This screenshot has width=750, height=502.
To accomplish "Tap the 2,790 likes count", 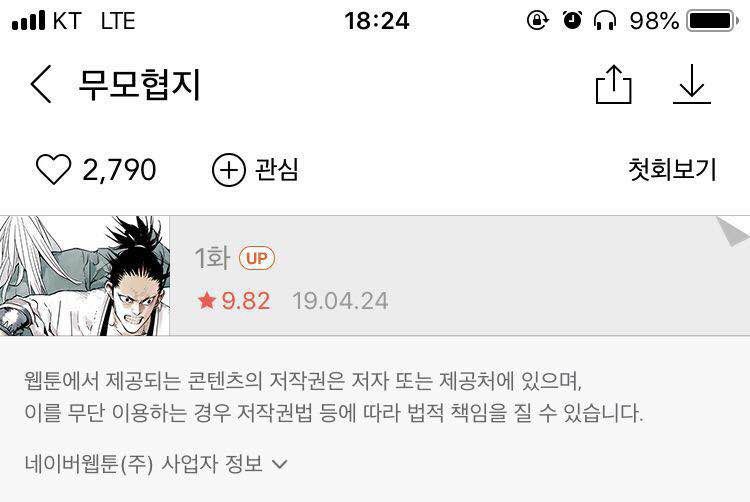I will click(x=119, y=170).
